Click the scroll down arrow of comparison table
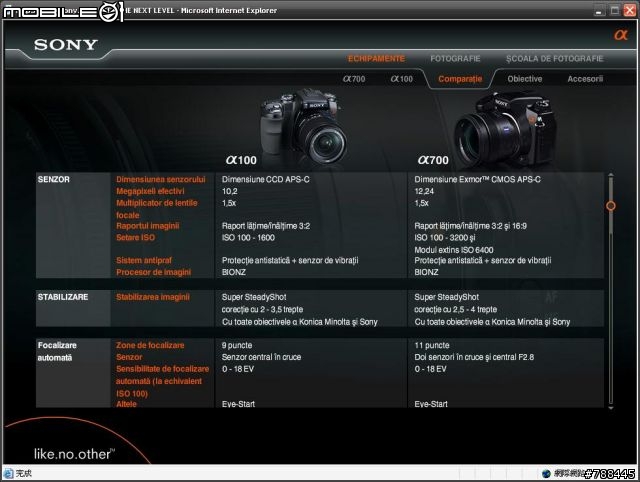Image resolution: width=640 pixels, height=482 pixels. 611,407
